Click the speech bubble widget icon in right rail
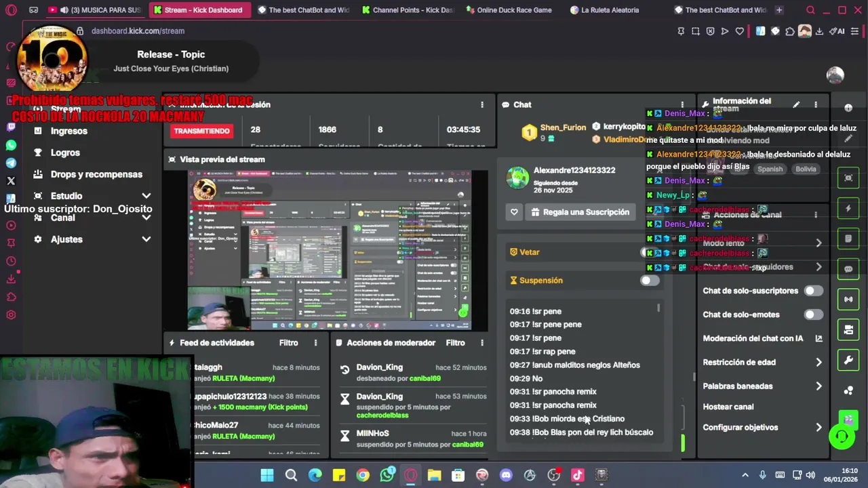The image size is (868, 488). [x=848, y=268]
